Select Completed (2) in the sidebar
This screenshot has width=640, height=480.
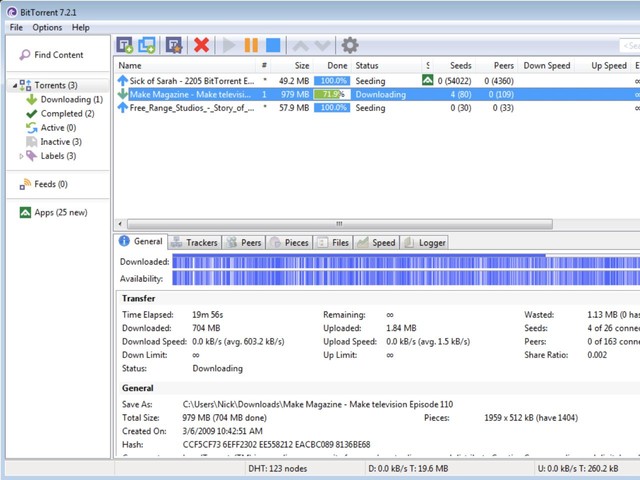tap(67, 113)
